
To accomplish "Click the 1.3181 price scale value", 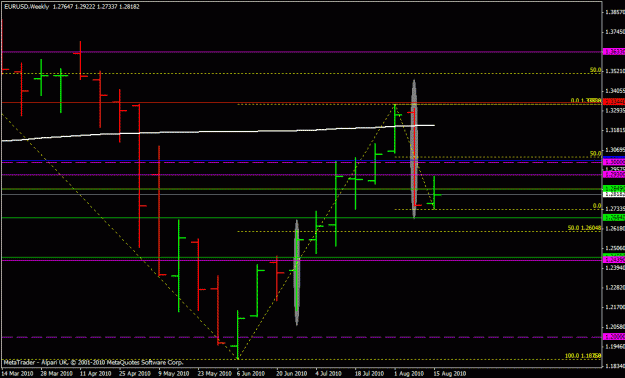I will pos(615,130).
